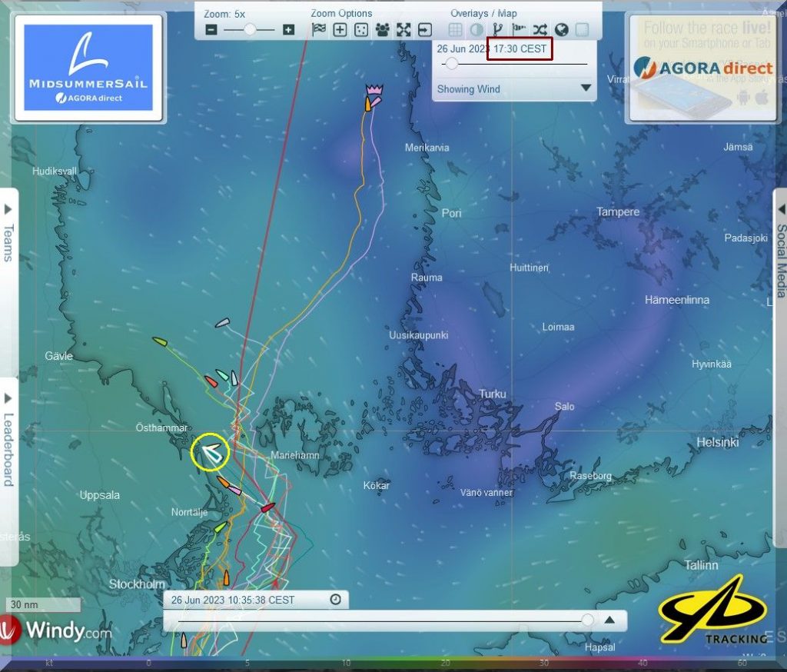This screenshot has width=787, height=672.
Task: Toggle the wind flags overlay
Action: (519, 30)
